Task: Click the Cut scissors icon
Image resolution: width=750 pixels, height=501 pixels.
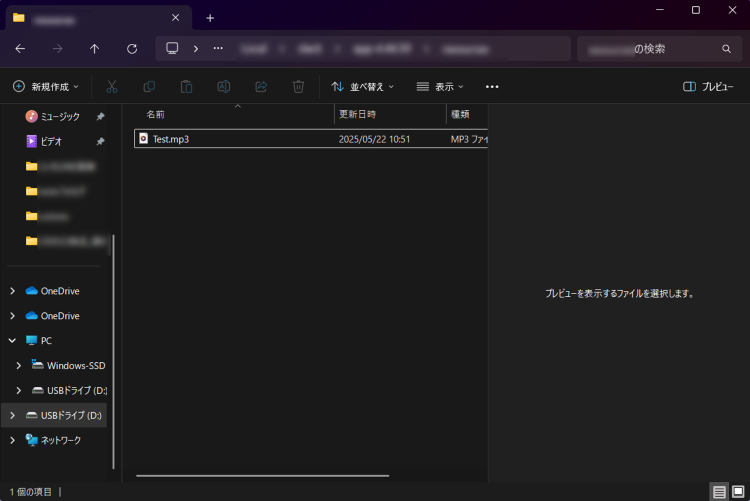Action: (x=111, y=87)
